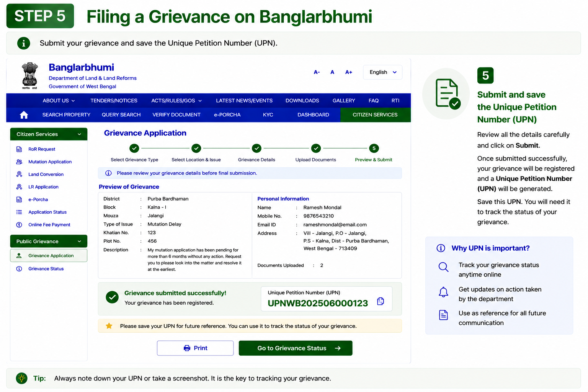
Task: Expand the ACTS/RULES/GOS menu
Action: 176,101
